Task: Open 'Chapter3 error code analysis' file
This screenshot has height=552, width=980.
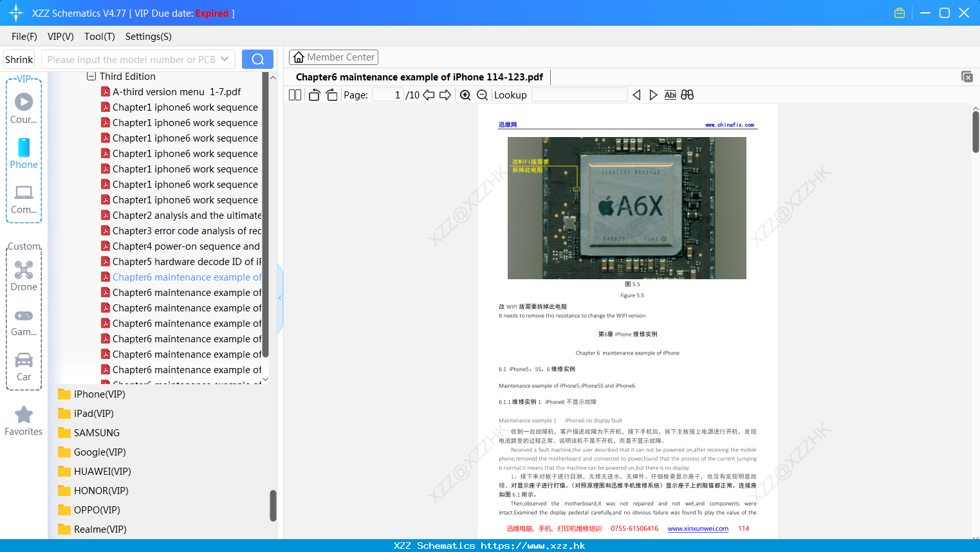Action: click(181, 231)
